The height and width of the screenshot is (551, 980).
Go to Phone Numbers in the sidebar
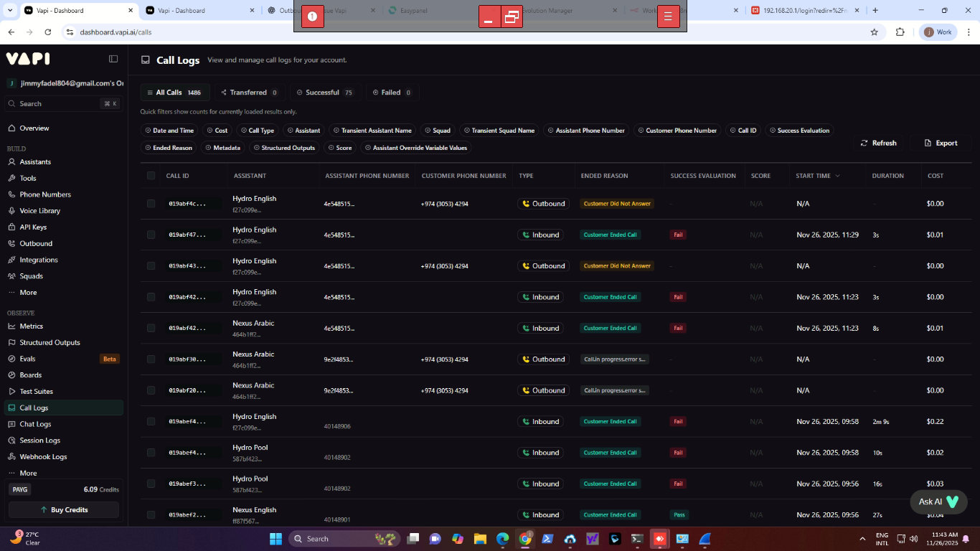tap(44, 194)
